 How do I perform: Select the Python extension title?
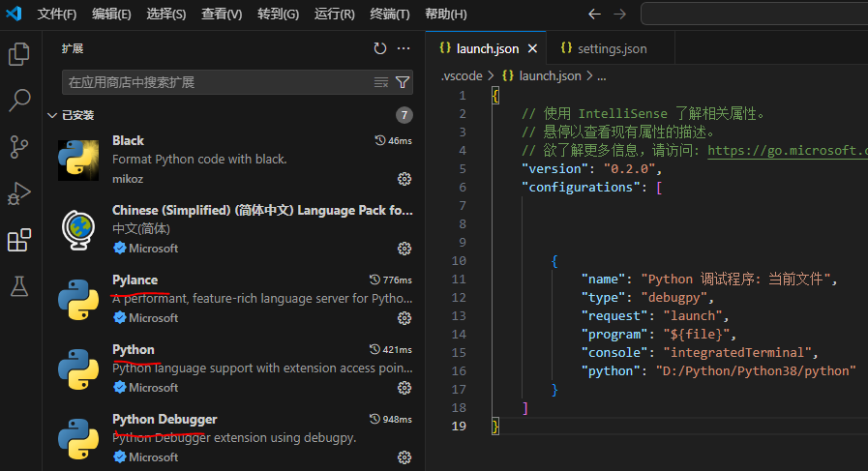click(x=134, y=350)
